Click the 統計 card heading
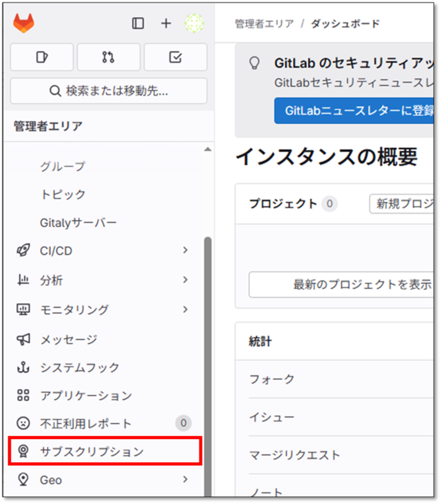 (260, 341)
